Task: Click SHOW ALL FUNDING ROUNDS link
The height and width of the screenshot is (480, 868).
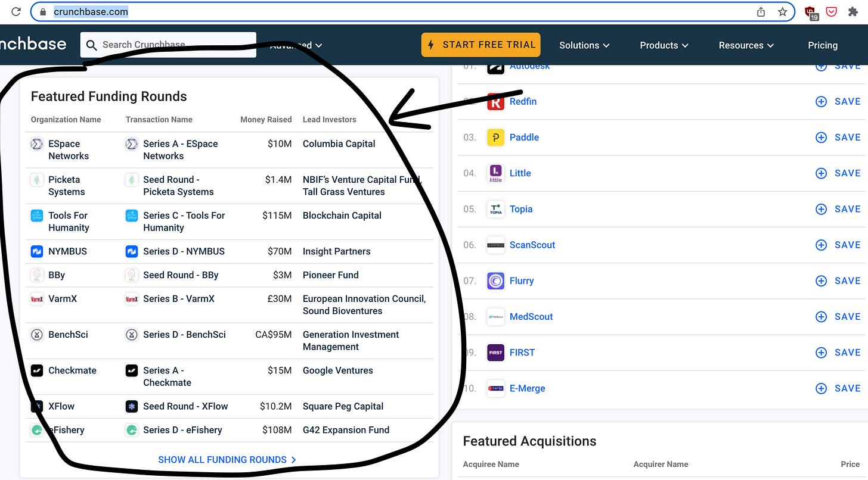Action: [227, 460]
